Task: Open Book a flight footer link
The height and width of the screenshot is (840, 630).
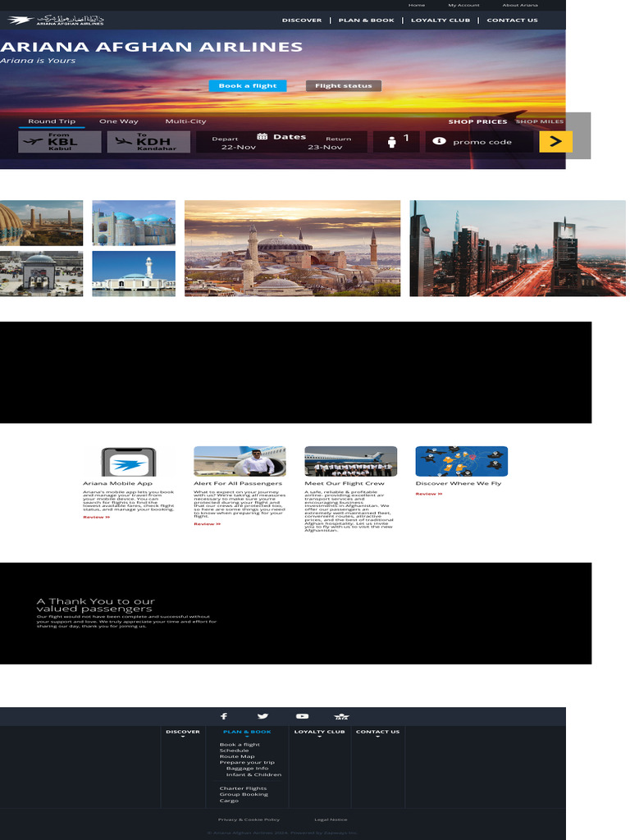Action: point(240,745)
